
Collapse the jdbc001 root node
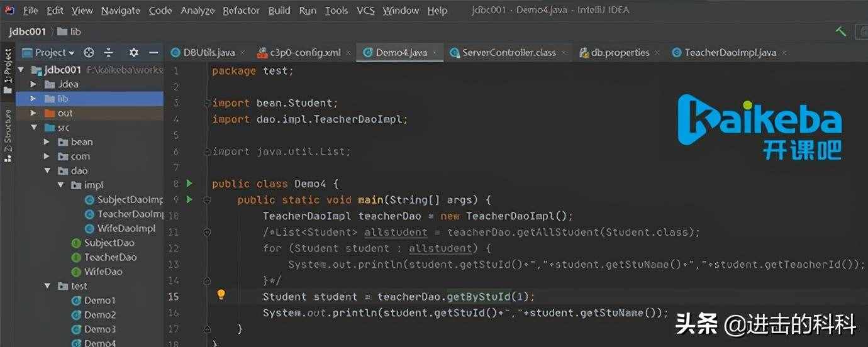pos(21,70)
